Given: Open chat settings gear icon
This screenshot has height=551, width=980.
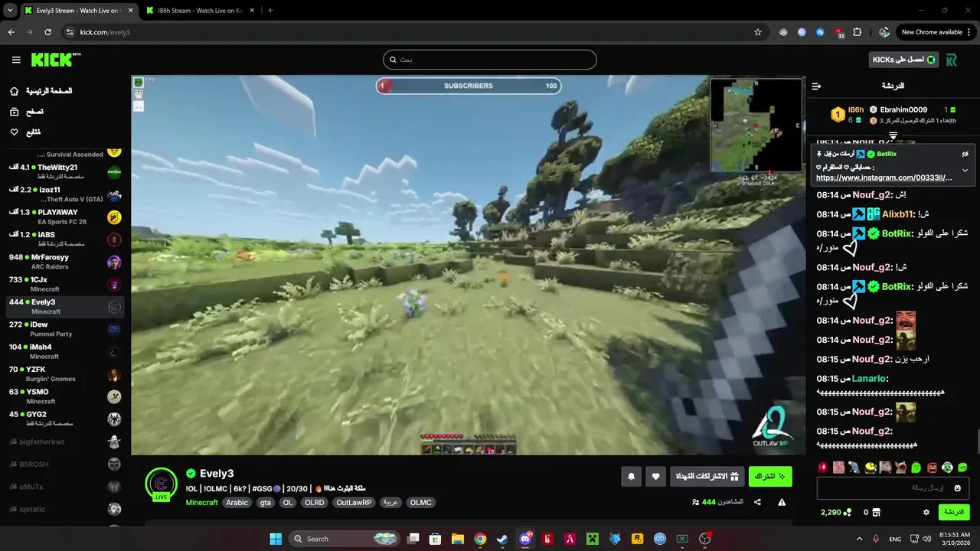Looking at the screenshot, I should [x=926, y=512].
